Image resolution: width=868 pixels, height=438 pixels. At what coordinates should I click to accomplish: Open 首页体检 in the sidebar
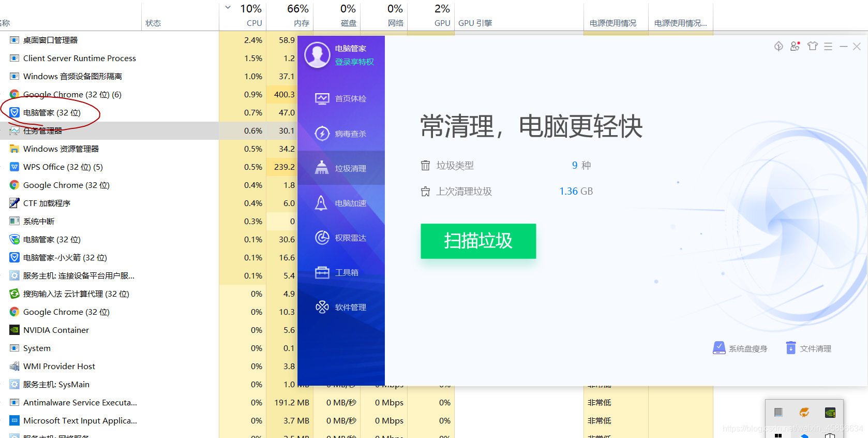[x=341, y=98]
